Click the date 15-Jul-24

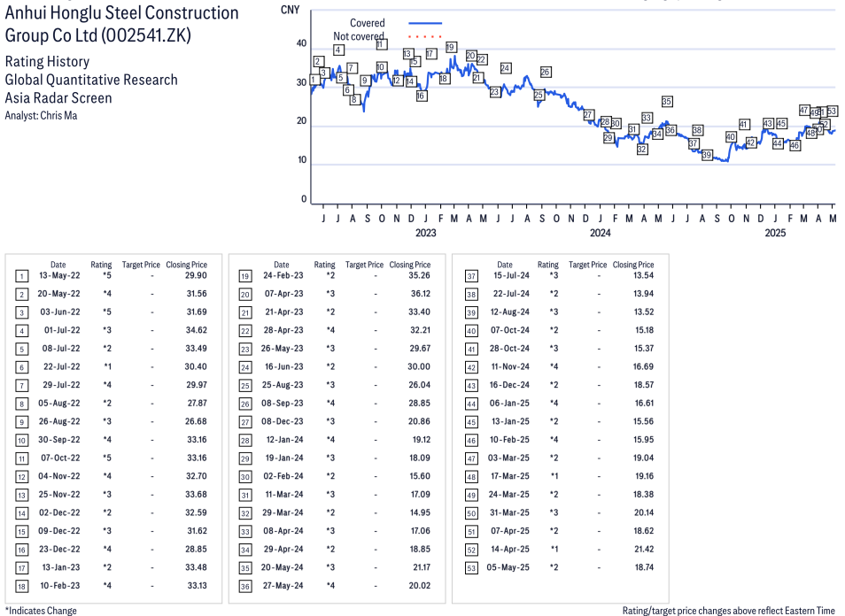tap(511, 275)
